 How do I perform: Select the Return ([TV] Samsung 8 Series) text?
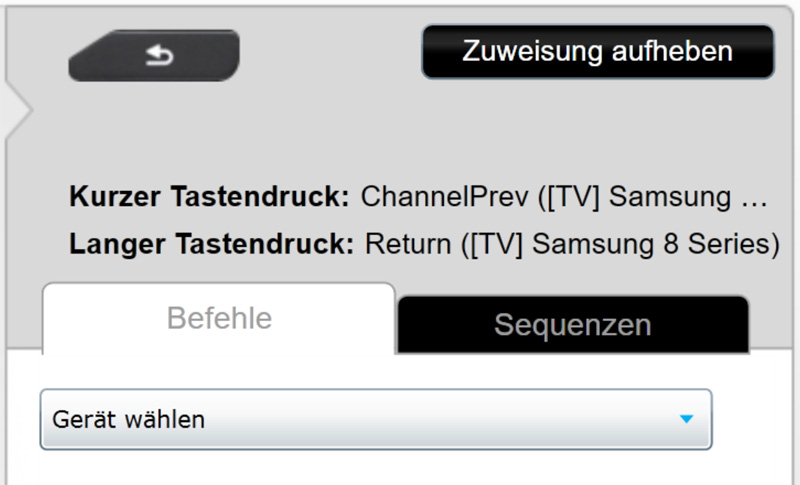pyautogui.click(x=572, y=243)
